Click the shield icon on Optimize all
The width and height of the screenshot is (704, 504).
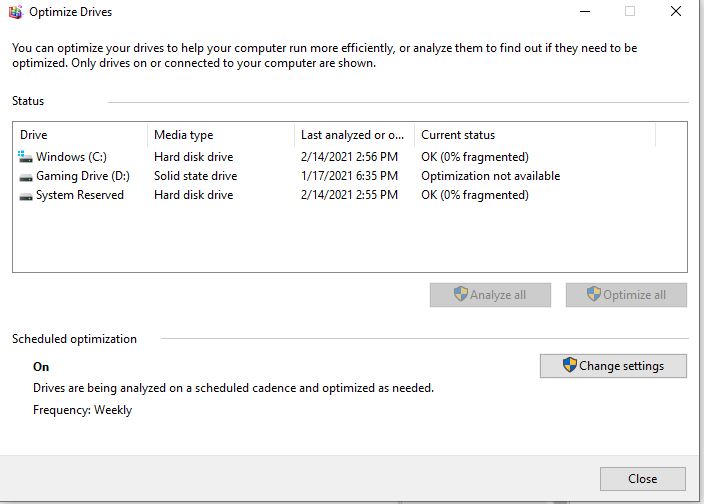click(594, 294)
